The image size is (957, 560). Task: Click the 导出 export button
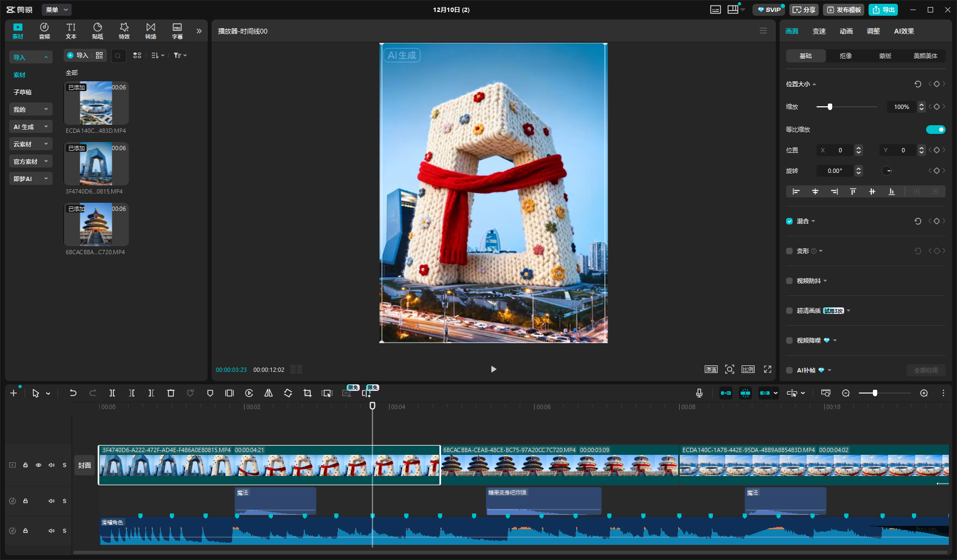point(883,10)
